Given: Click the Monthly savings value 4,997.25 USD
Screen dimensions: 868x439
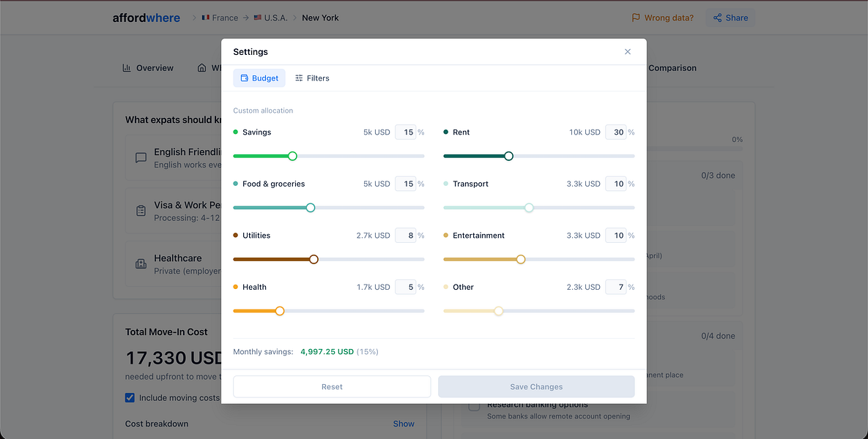Looking at the screenshot, I should point(327,352).
